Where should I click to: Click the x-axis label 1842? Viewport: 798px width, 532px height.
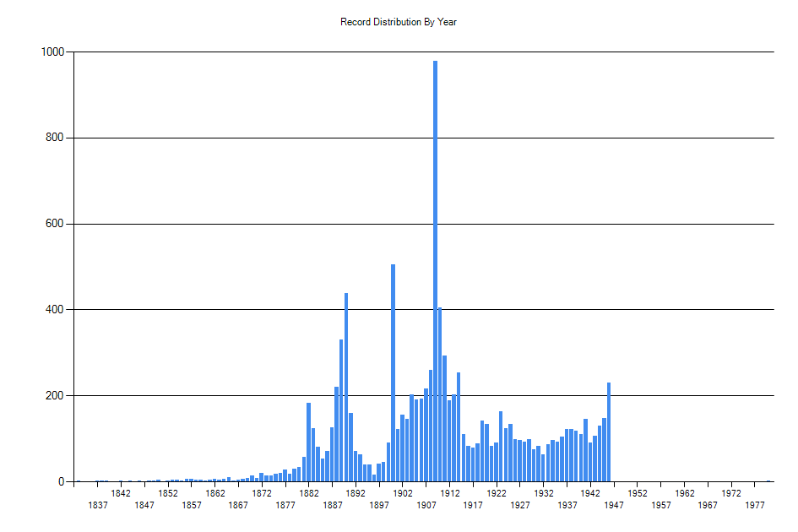click(x=121, y=493)
